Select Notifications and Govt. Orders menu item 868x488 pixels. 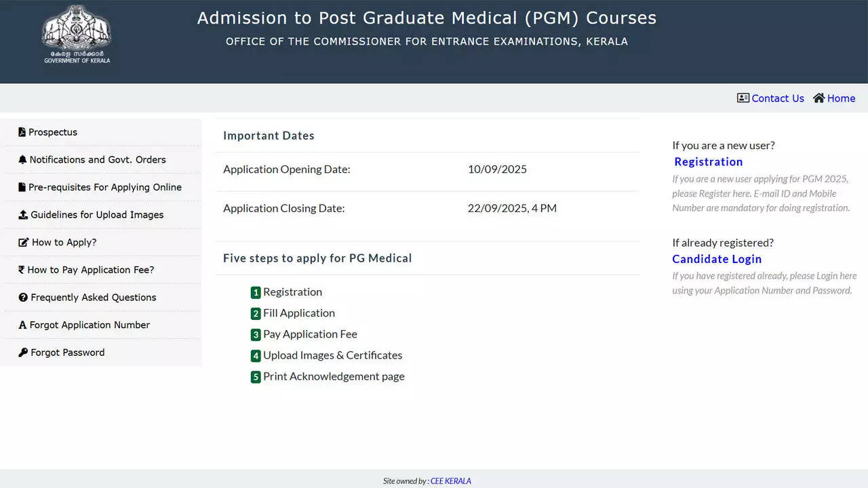click(101, 160)
